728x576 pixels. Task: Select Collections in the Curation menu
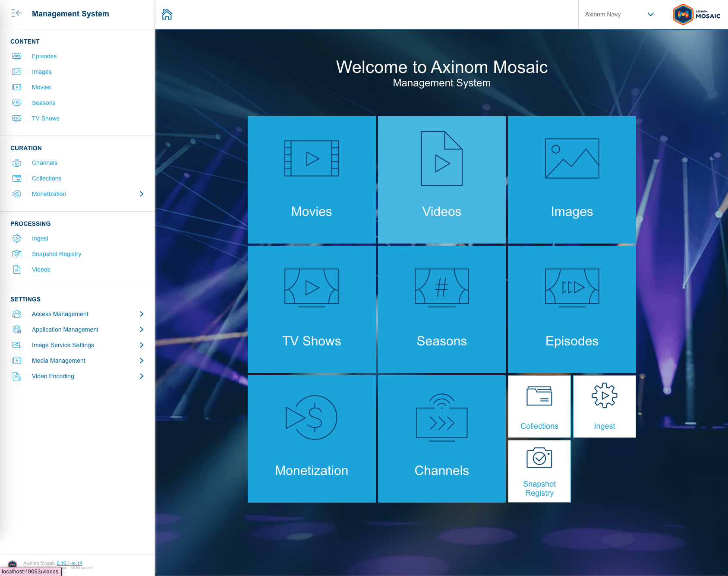47,178
